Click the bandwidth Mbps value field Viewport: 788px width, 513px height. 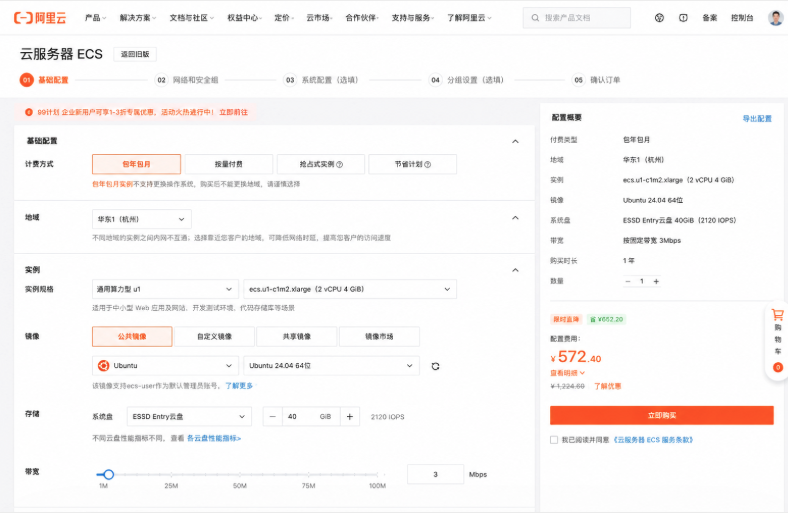(x=435, y=474)
